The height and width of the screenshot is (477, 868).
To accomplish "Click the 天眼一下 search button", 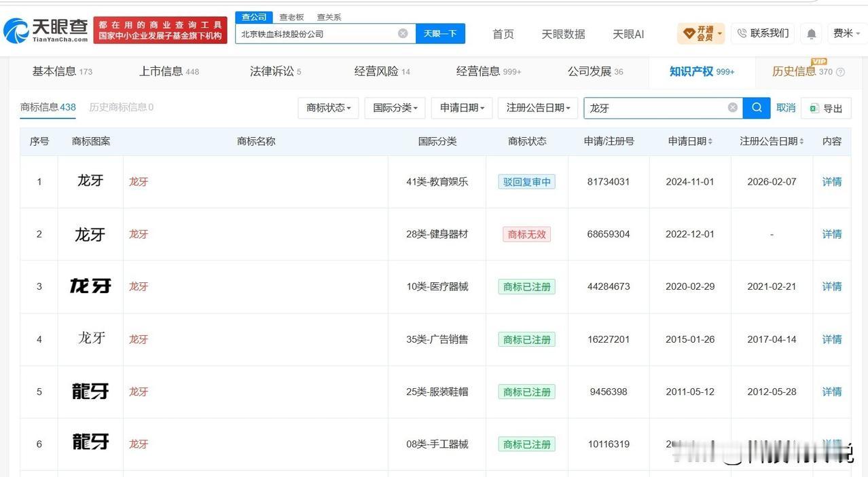I will [x=440, y=33].
